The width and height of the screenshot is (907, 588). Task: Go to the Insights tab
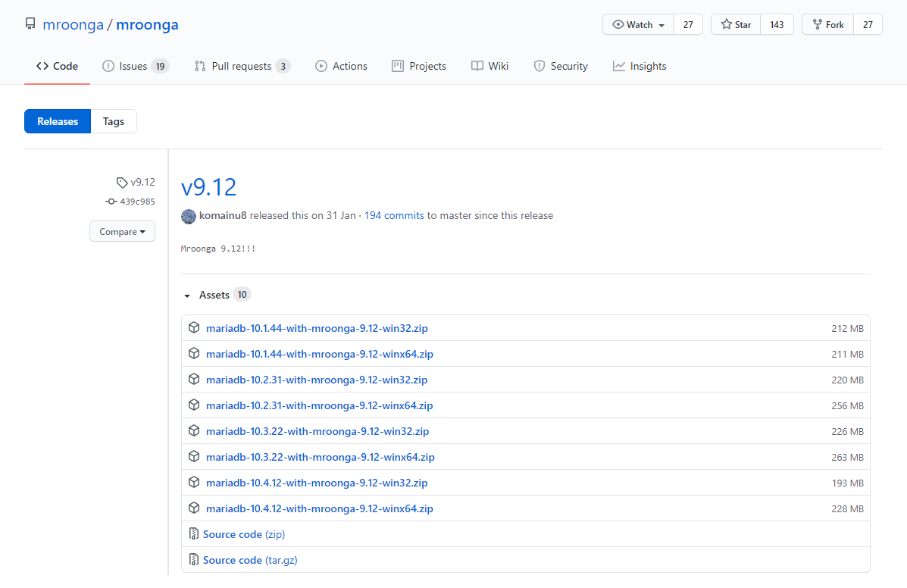coord(640,67)
